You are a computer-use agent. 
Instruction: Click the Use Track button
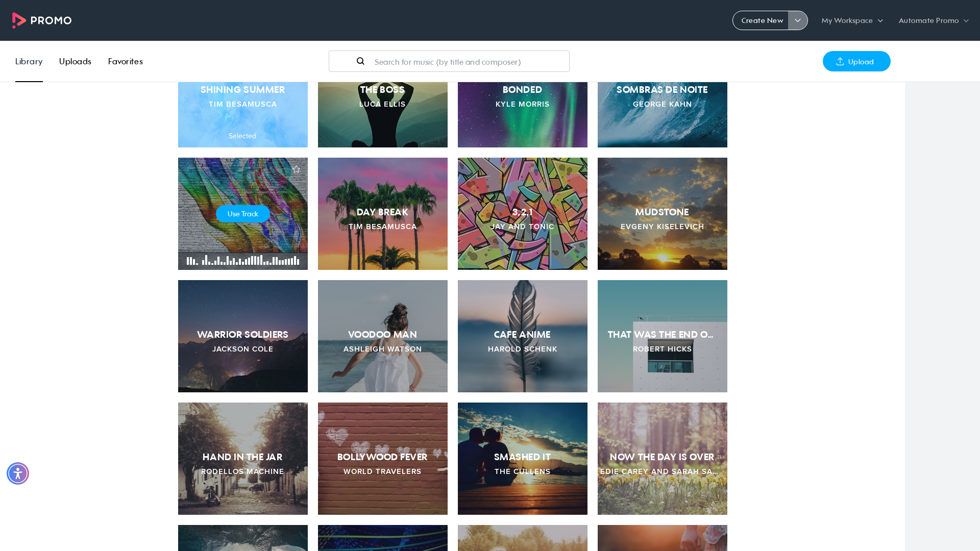pyautogui.click(x=243, y=214)
